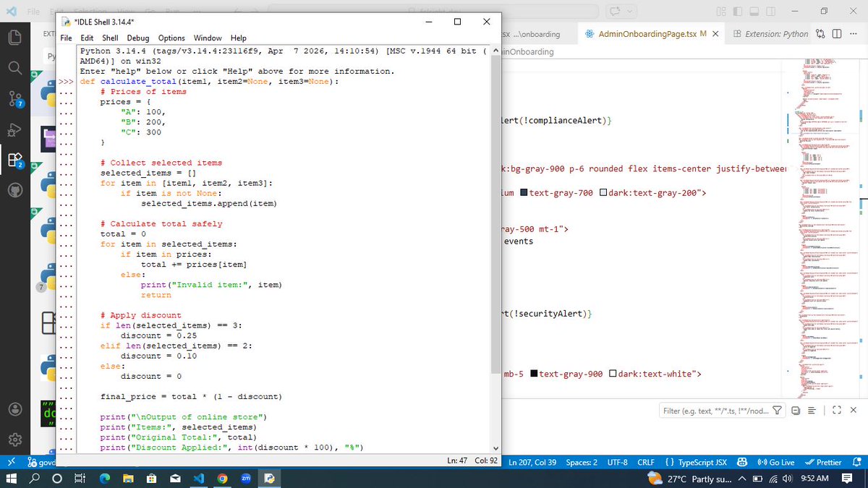Viewport: 868px width, 488px height.
Task: Open the Windows Start menu
Action: 12,479
